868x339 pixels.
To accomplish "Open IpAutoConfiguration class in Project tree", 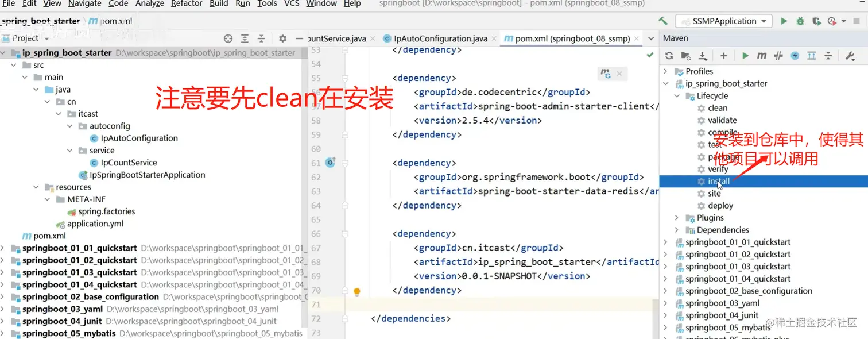I will pyautogui.click(x=139, y=138).
